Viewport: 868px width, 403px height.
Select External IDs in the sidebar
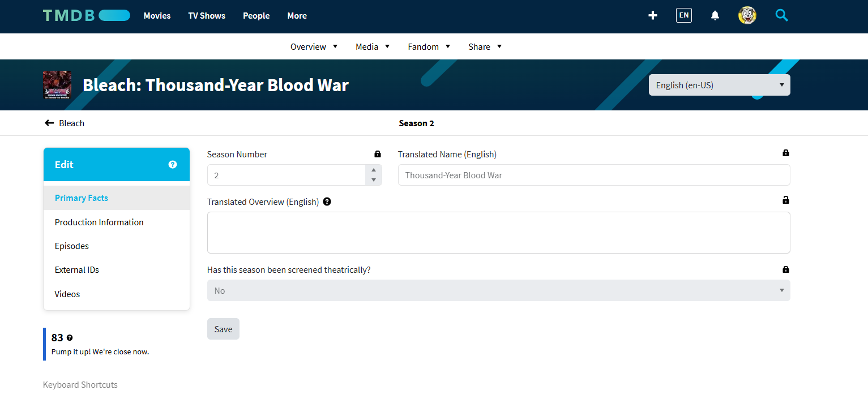pos(117,269)
